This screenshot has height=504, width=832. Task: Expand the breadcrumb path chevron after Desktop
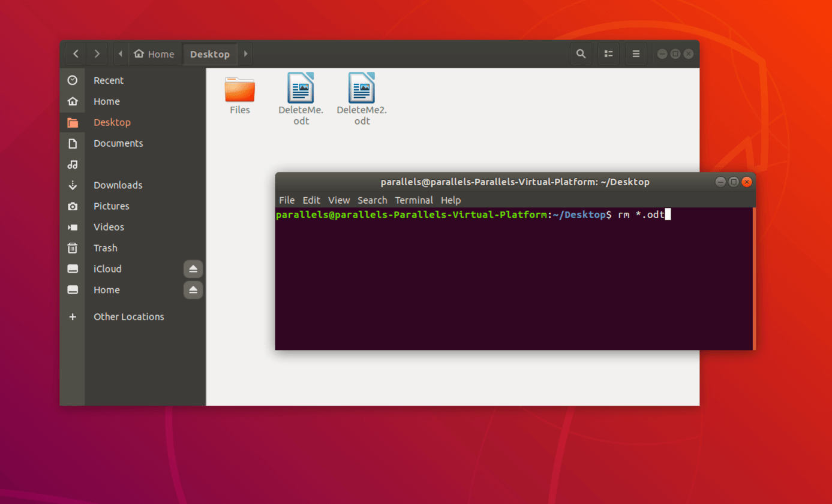click(x=245, y=53)
